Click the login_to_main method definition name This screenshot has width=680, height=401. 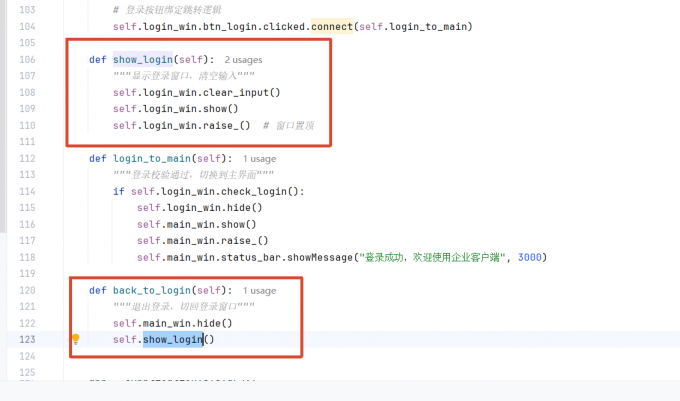pyautogui.click(x=152, y=158)
